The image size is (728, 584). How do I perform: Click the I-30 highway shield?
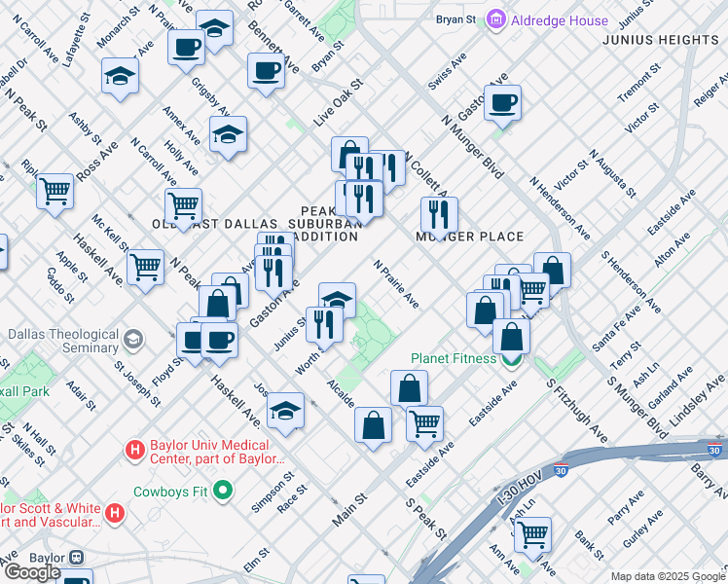[714, 449]
